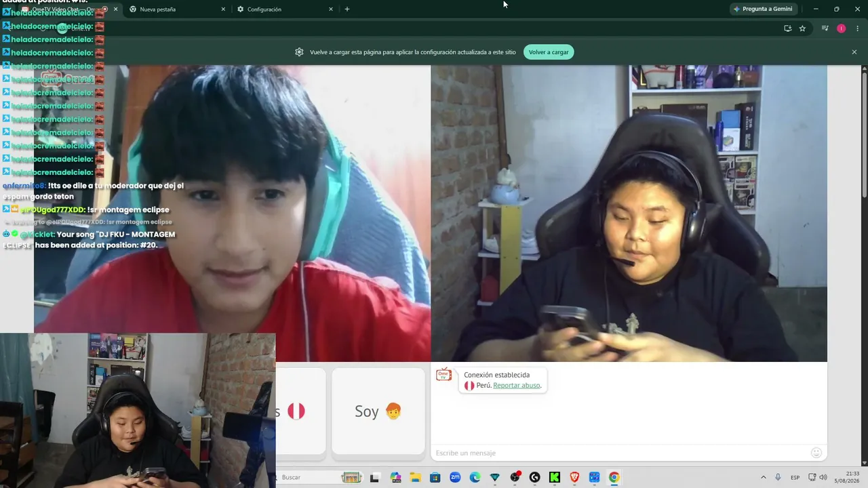The image size is (868, 488).
Task: Switch to the Configuración tab
Action: (x=285, y=9)
